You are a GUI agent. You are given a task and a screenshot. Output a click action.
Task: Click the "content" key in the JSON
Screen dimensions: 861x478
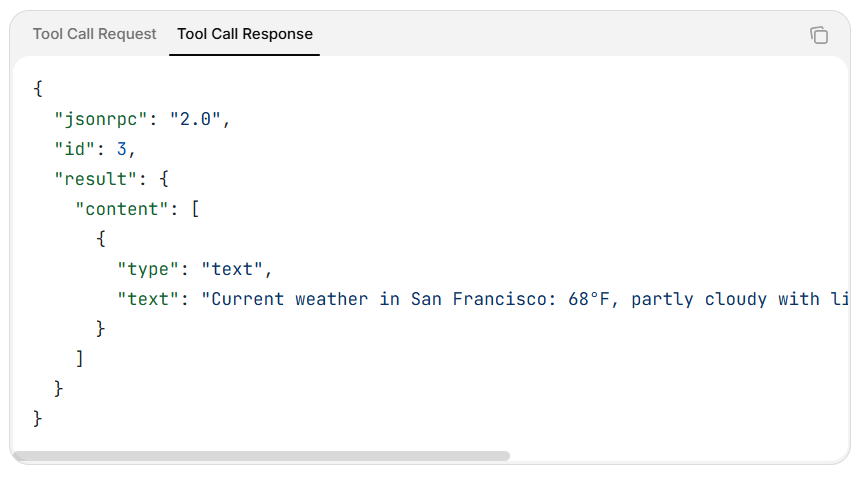[x=121, y=209]
